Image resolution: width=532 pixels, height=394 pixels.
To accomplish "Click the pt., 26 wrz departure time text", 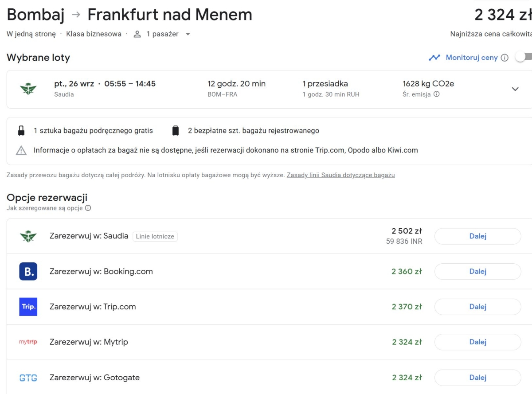I will [x=105, y=84].
